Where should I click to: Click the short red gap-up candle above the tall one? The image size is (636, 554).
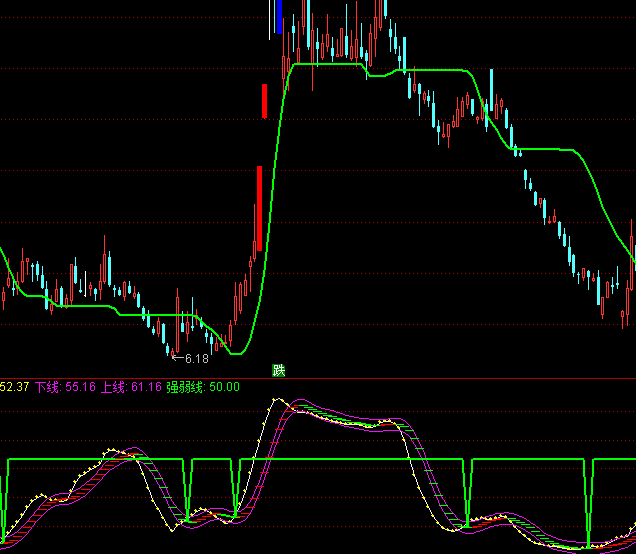265,101
